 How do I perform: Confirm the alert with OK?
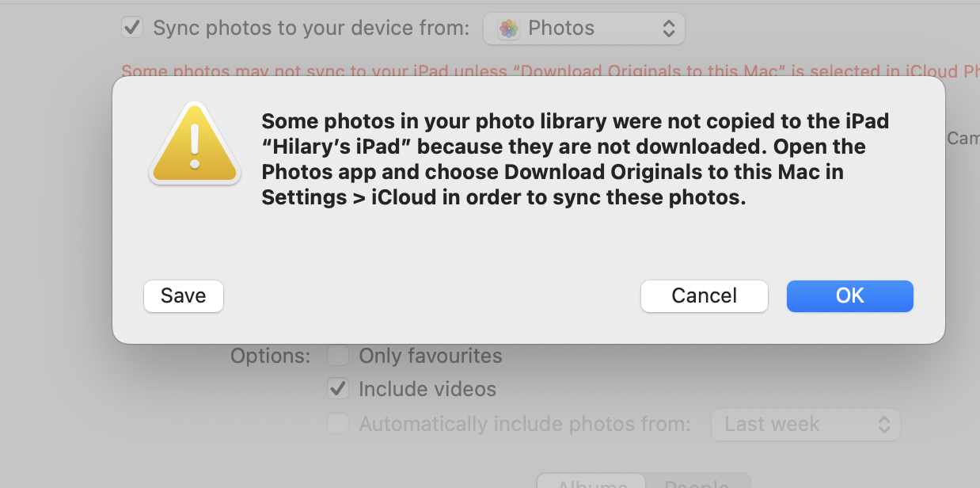point(849,295)
